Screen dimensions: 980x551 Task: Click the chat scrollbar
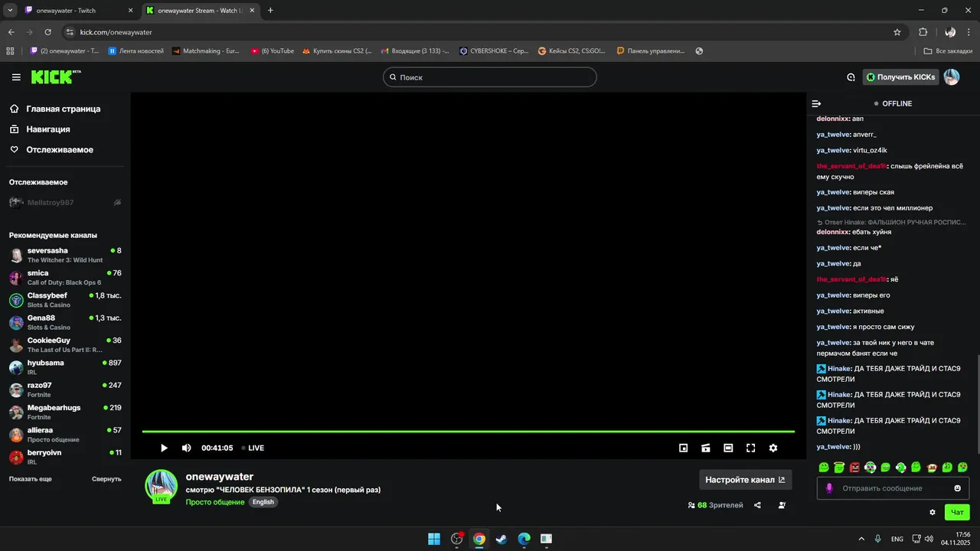click(978, 406)
